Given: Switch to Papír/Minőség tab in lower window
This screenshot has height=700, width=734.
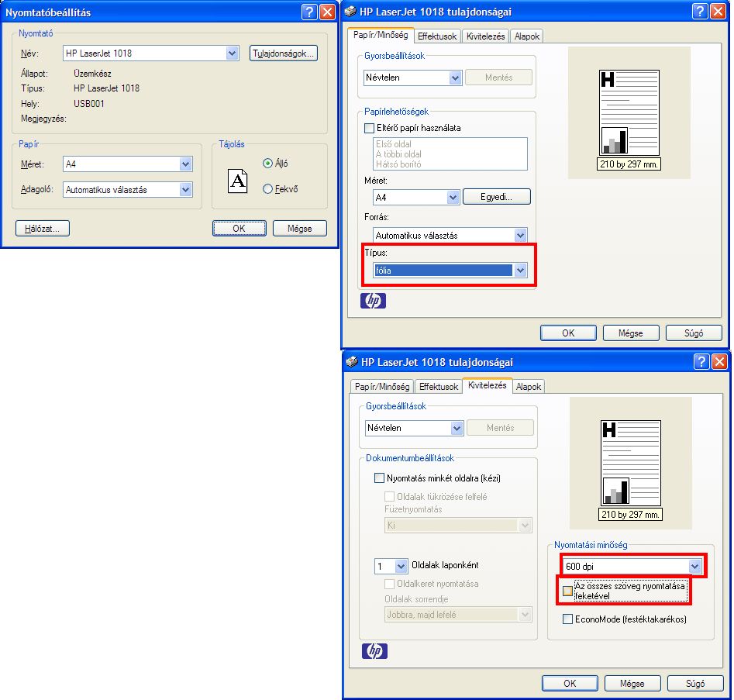Looking at the screenshot, I should (x=382, y=386).
